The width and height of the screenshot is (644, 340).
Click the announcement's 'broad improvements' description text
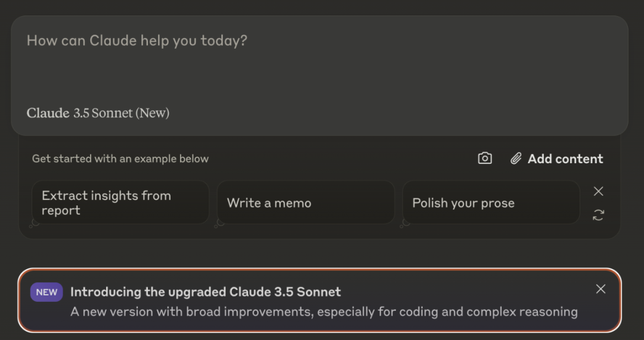pos(324,311)
